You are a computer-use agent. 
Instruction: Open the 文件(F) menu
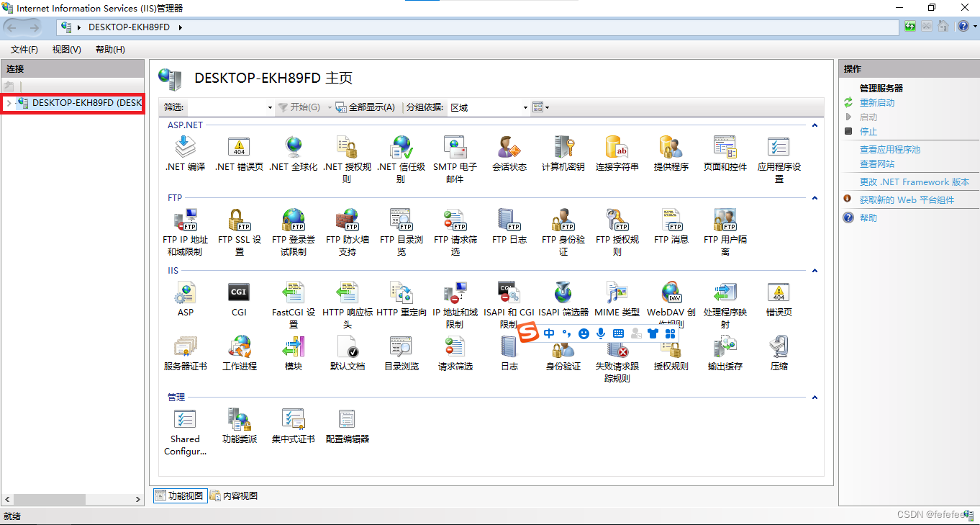[x=24, y=50]
